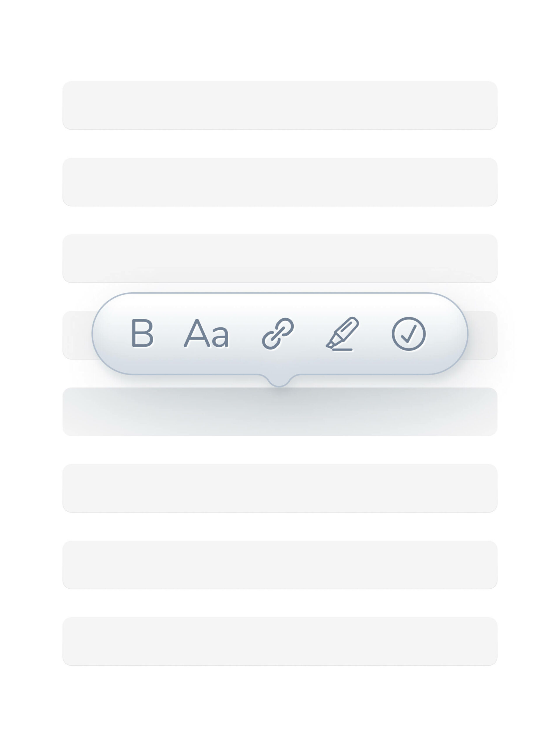Click the third text block above toolbar
This screenshot has width=560, height=747.
point(280,258)
